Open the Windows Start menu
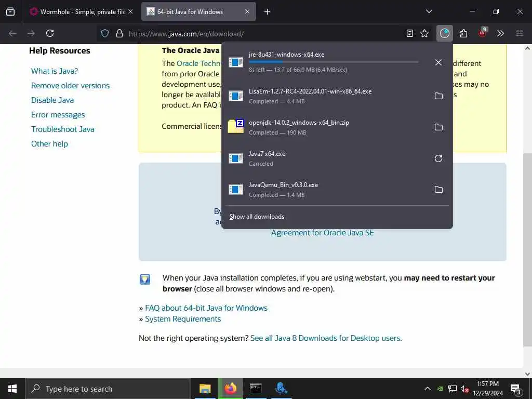532x399 pixels. tap(12, 389)
